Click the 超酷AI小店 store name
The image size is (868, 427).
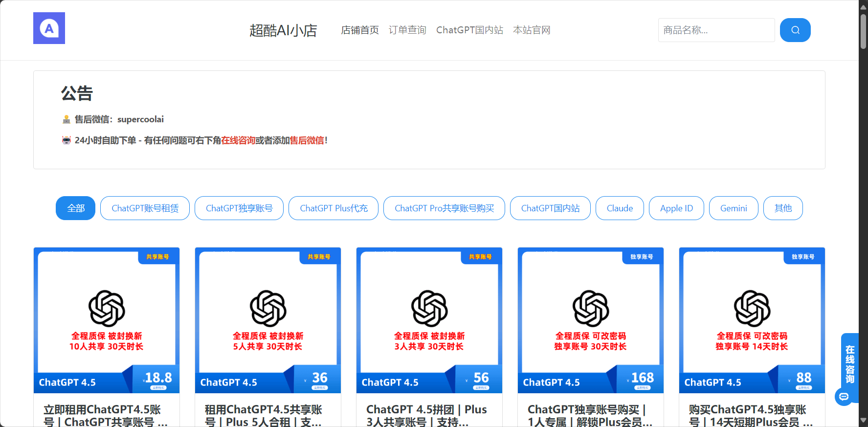(283, 30)
